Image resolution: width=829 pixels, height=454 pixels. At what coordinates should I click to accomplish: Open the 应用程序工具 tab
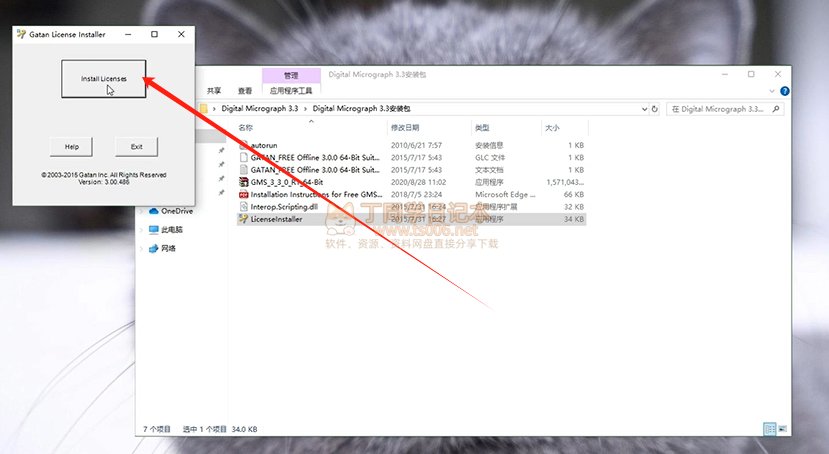(291, 91)
